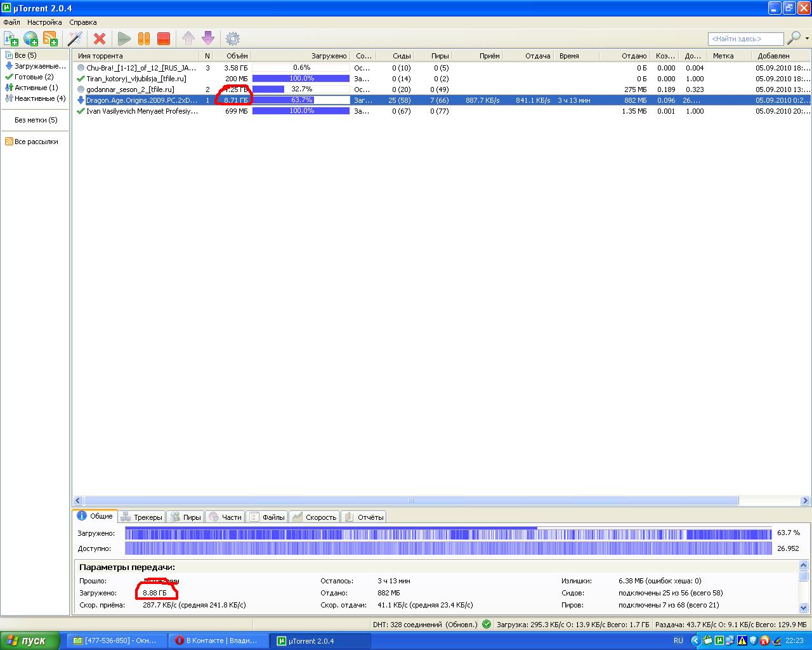Click the search magnifier icon
The width and height of the screenshot is (812, 650).
(793, 39)
